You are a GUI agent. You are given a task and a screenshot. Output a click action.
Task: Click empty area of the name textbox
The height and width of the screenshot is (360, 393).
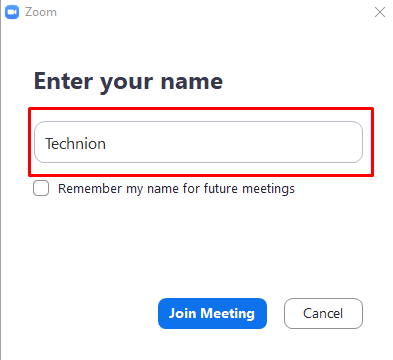coord(233,142)
